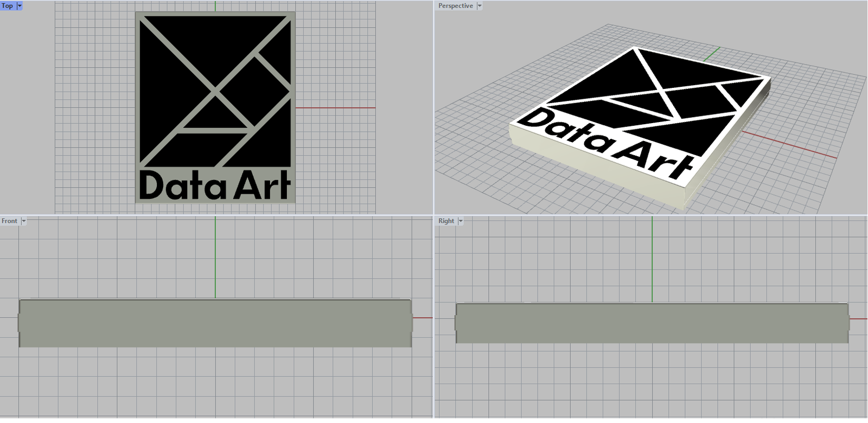Image resolution: width=868 pixels, height=423 pixels.
Task: Activate the Front viewport title label
Action: (9, 221)
